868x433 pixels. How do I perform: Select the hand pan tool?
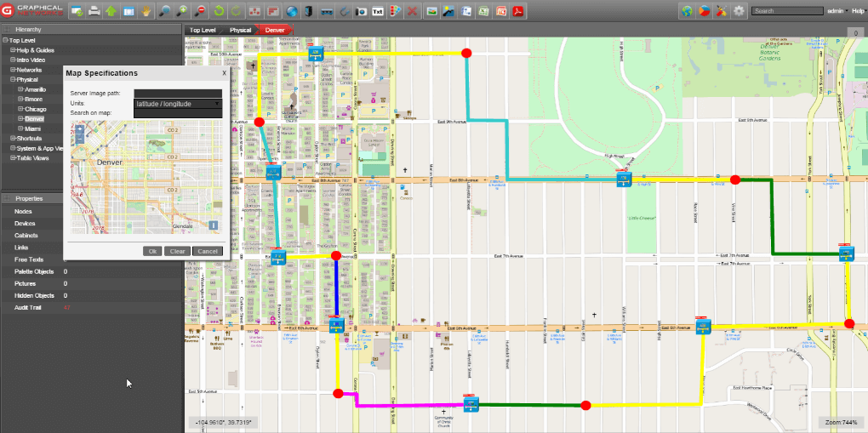point(146,10)
